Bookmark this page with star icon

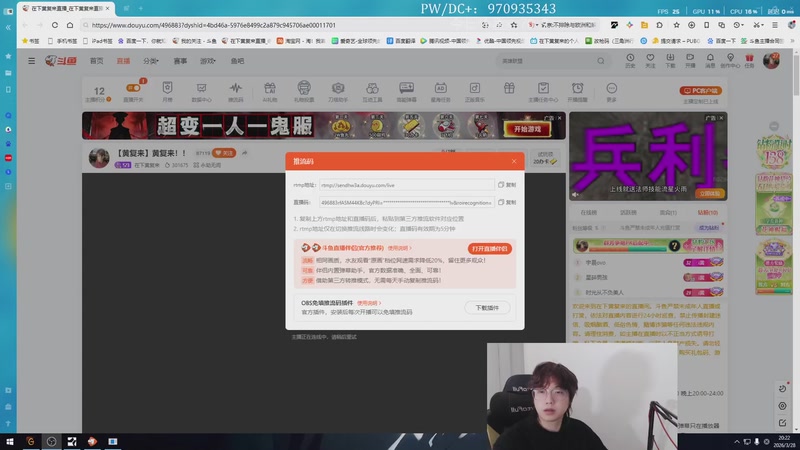pyautogui.click(x=514, y=24)
